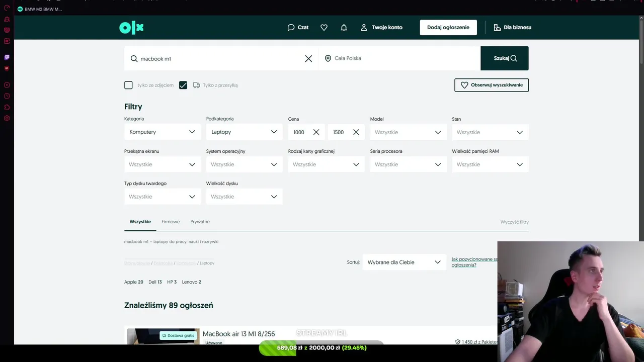Expand the Podkategoria Laptopy dropdown
The image size is (644, 362).
(x=244, y=132)
